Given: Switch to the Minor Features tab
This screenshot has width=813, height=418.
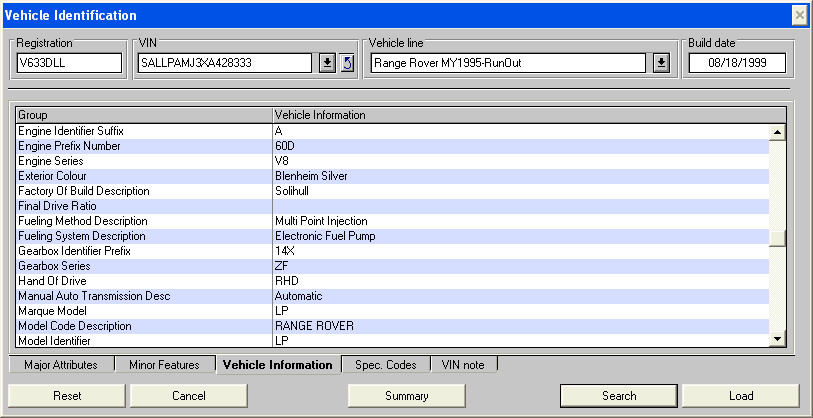Looking at the screenshot, I should (x=164, y=365).
